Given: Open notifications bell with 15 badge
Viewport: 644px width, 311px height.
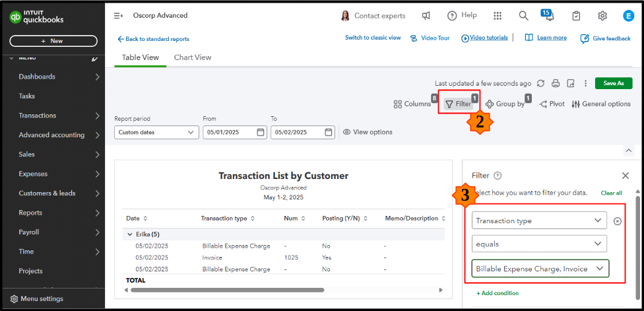Looking at the screenshot, I should 548,16.
